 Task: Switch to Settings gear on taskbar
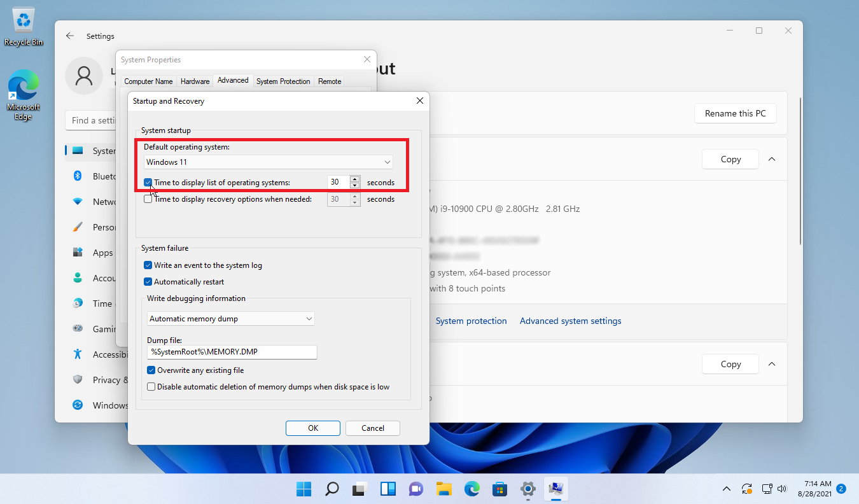tap(527, 489)
